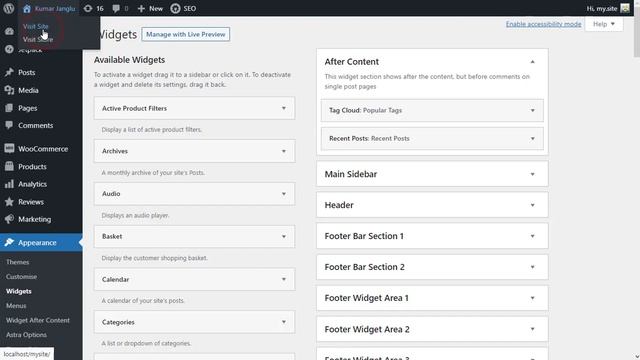Expand the Recent Posts widget settings
The height and width of the screenshot is (360, 640).
point(532,138)
